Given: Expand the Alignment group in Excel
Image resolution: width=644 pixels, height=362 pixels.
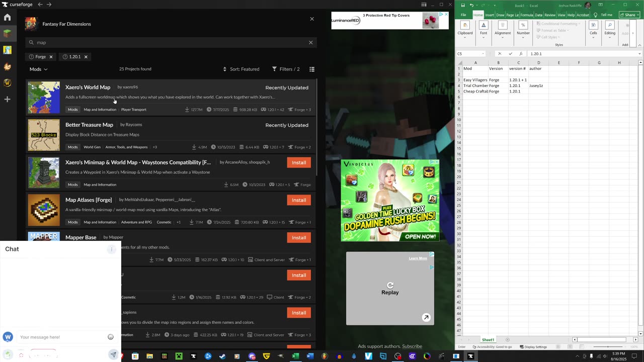Looking at the screenshot, I should (503, 30).
